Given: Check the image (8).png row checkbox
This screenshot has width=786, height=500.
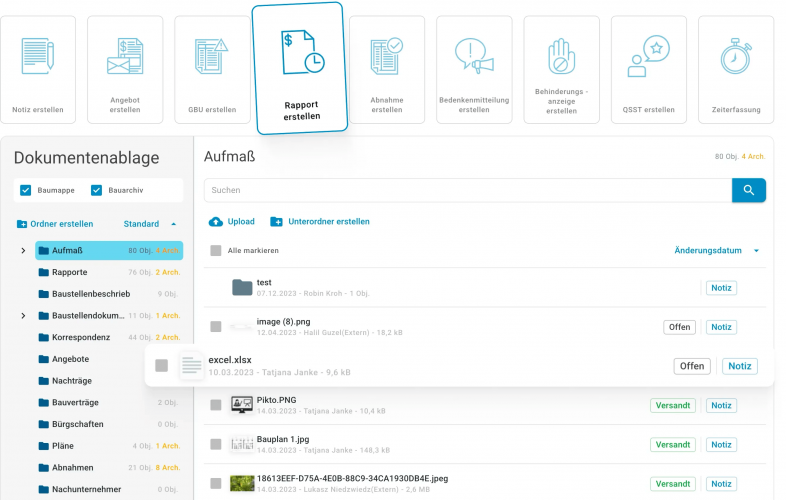Looking at the screenshot, I should click(216, 327).
